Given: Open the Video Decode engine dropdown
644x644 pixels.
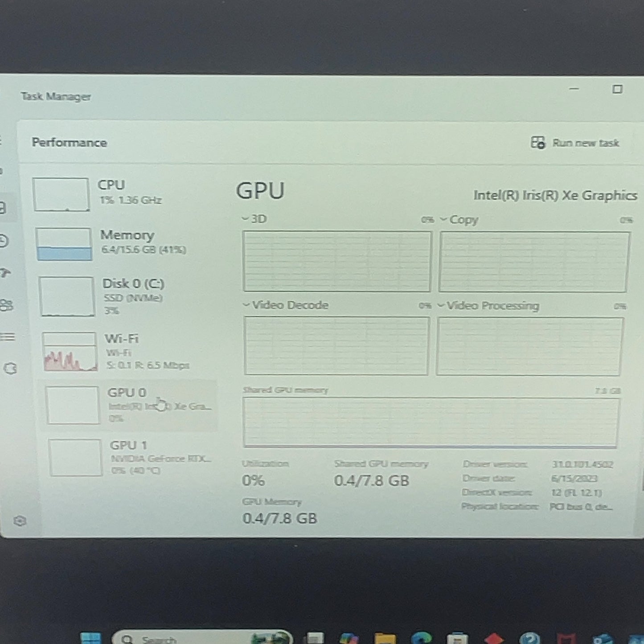Looking at the screenshot, I should [286, 305].
